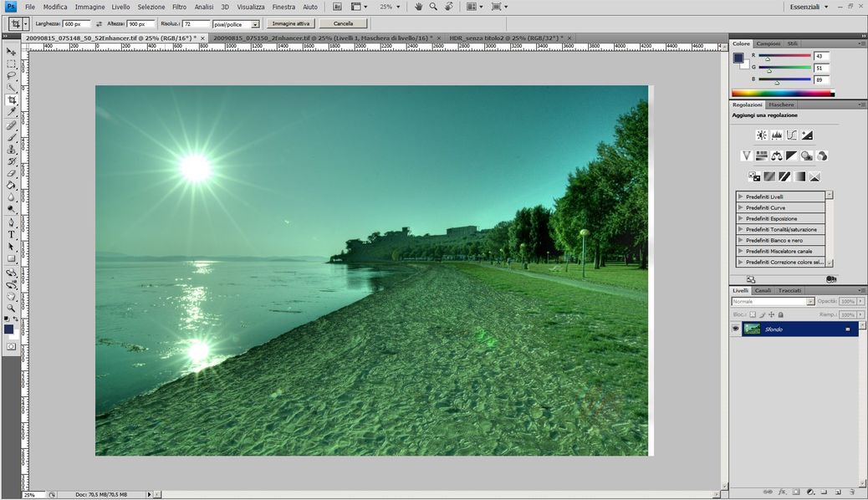Click the delete layer trash icon
The height and width of the screenshot is (500, 868).
[851, 492]
